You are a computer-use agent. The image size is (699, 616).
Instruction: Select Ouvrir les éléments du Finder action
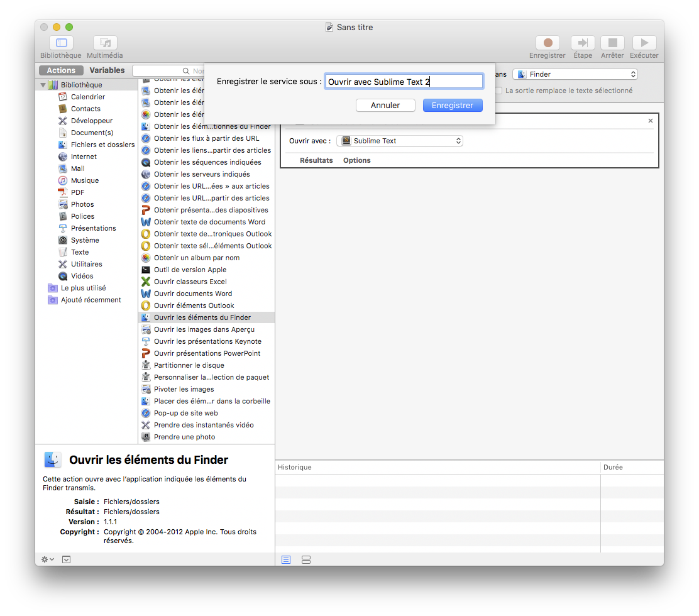(x=207, y=317)
